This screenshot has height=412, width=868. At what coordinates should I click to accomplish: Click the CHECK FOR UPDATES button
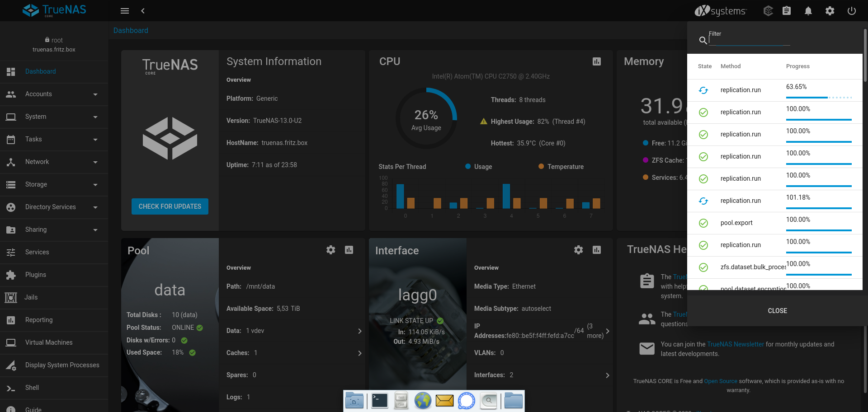point(170,206)
